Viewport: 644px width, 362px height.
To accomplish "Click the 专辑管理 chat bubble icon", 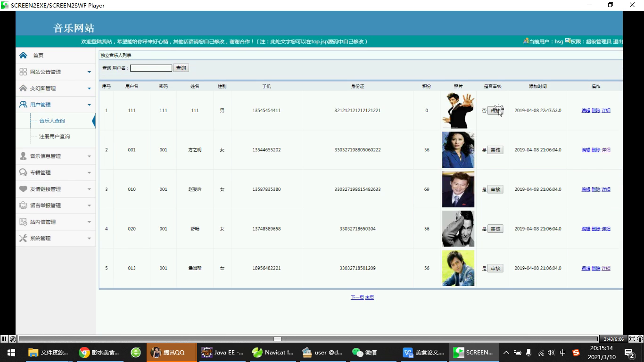I will [x=23, y=173].
